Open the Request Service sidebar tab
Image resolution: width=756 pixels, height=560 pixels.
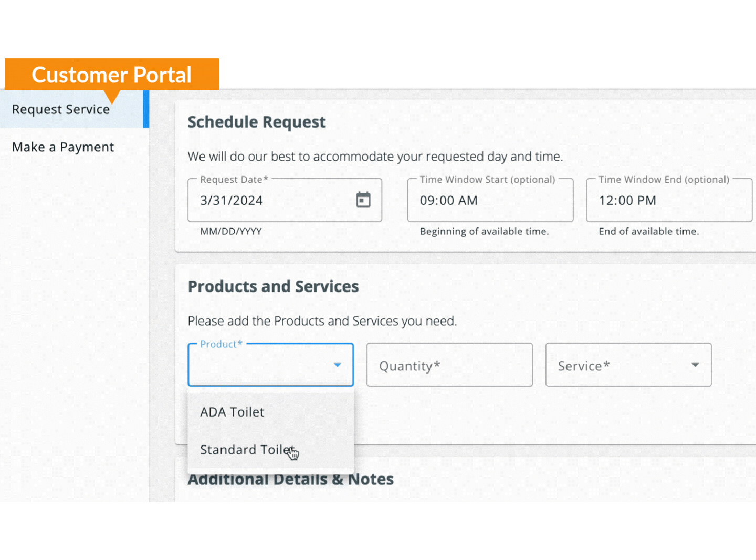pos(61,110)
